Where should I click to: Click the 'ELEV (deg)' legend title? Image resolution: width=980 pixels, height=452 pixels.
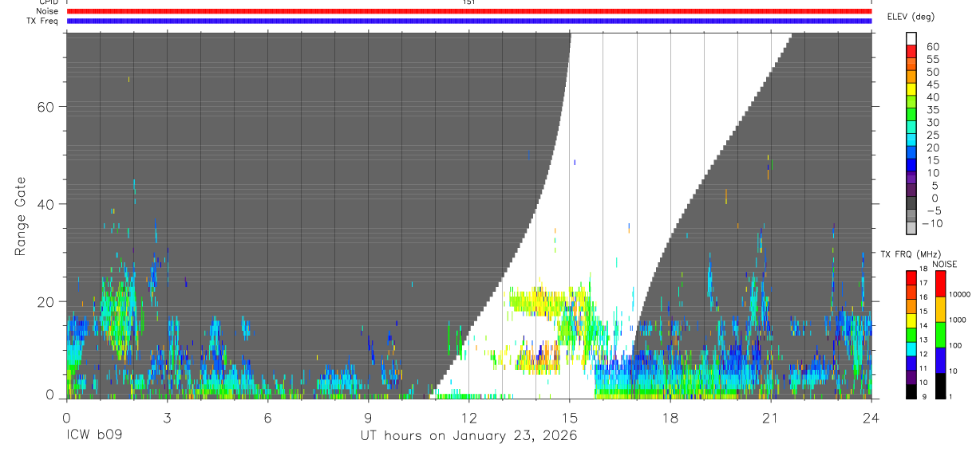(x=910, y=17)
